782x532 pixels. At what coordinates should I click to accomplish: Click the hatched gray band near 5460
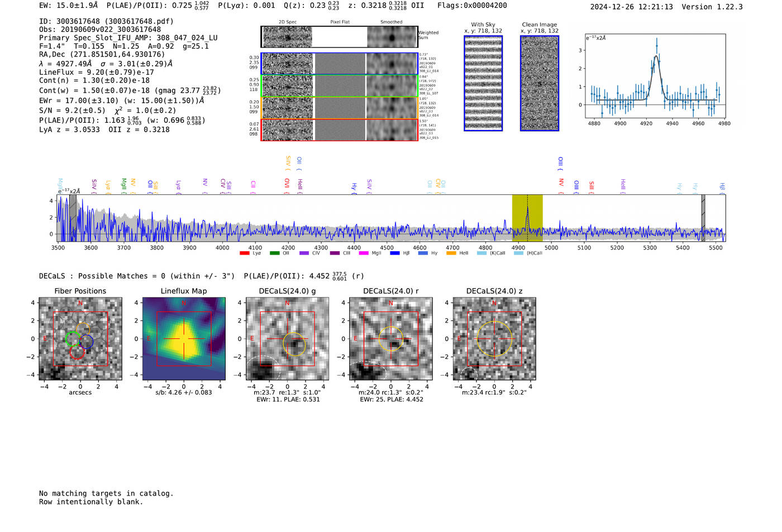(703, 218)
